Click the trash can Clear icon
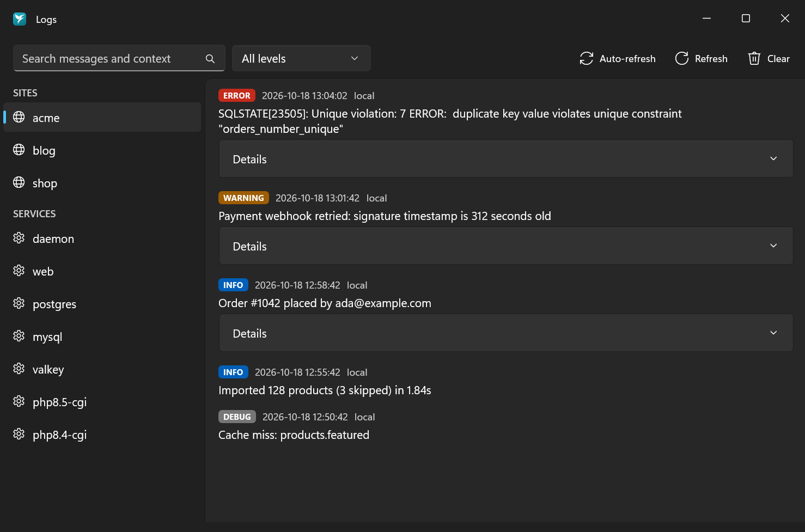The width and height of the screenshot is (805, 532). click(x=754, y=58)
